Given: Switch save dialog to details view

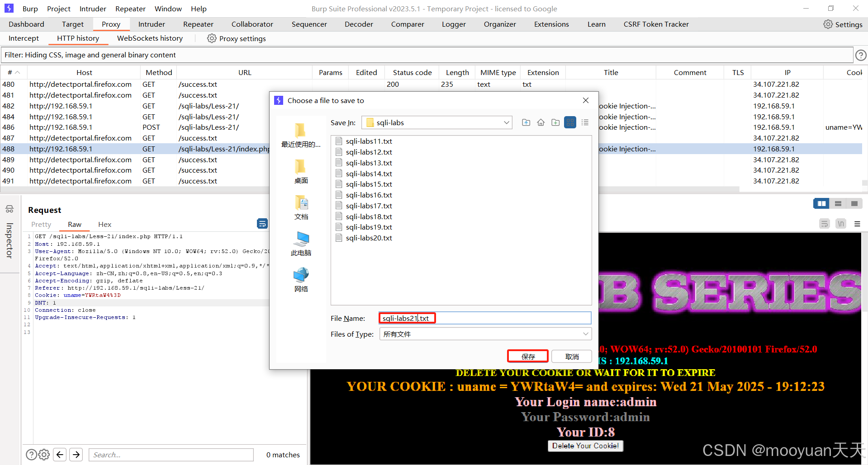Looking at the screenshot, I should [x=585, y=122].
